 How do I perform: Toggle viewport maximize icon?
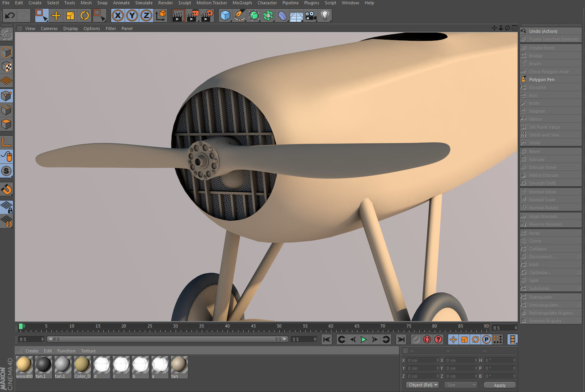click(x=514, y=28)
